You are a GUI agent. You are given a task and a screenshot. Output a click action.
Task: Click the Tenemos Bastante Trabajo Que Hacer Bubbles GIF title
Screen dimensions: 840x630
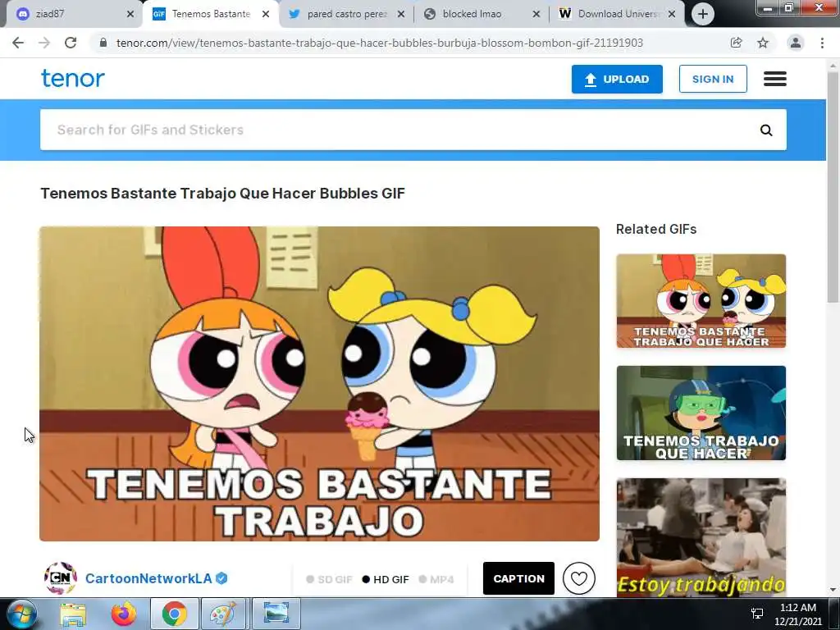(223, 194)
